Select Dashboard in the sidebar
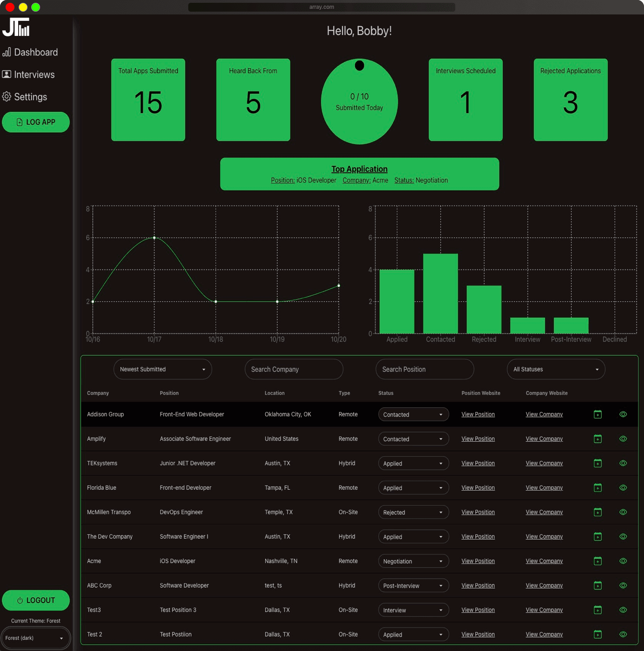 [36, 52]
